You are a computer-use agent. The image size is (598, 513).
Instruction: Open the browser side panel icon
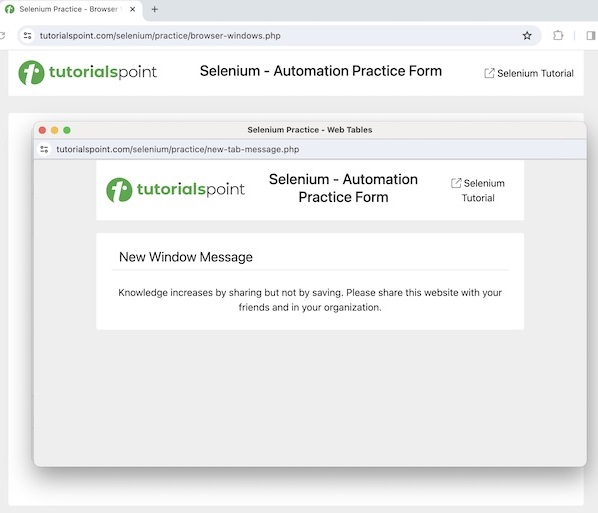(591, 36)
